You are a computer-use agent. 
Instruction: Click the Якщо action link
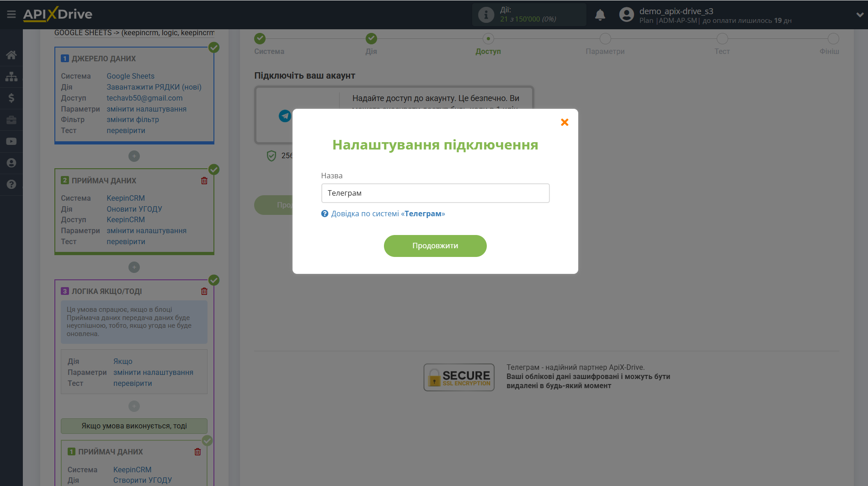[123, 361]
